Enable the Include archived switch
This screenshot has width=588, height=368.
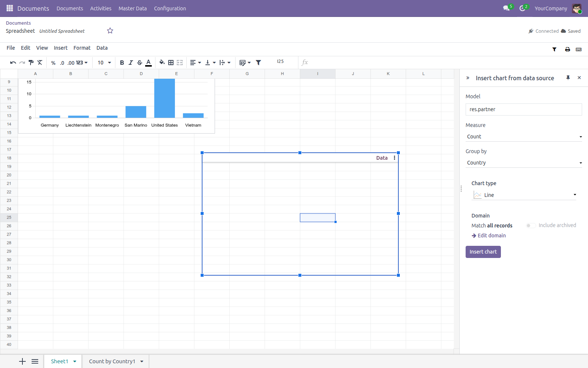pos(531,226)
